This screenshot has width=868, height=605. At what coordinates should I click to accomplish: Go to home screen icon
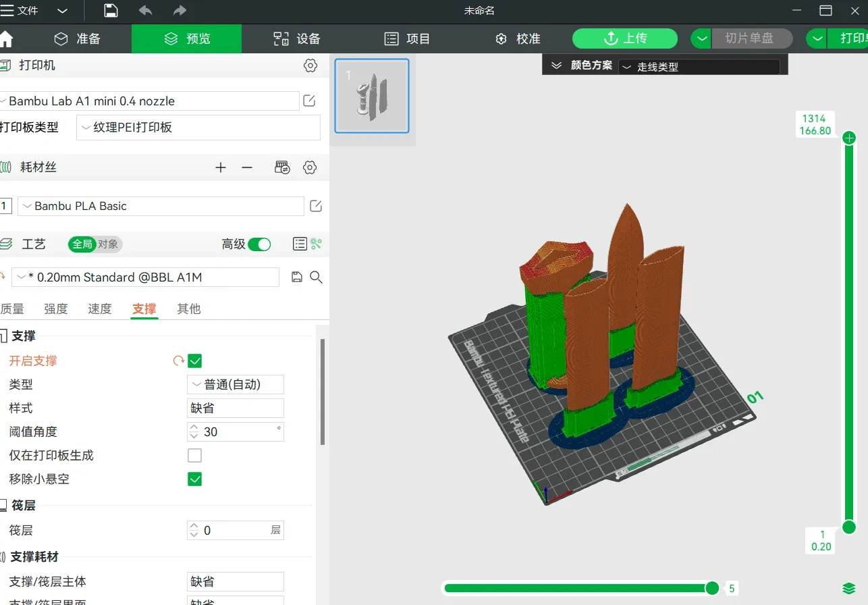(x=6, y=38)
